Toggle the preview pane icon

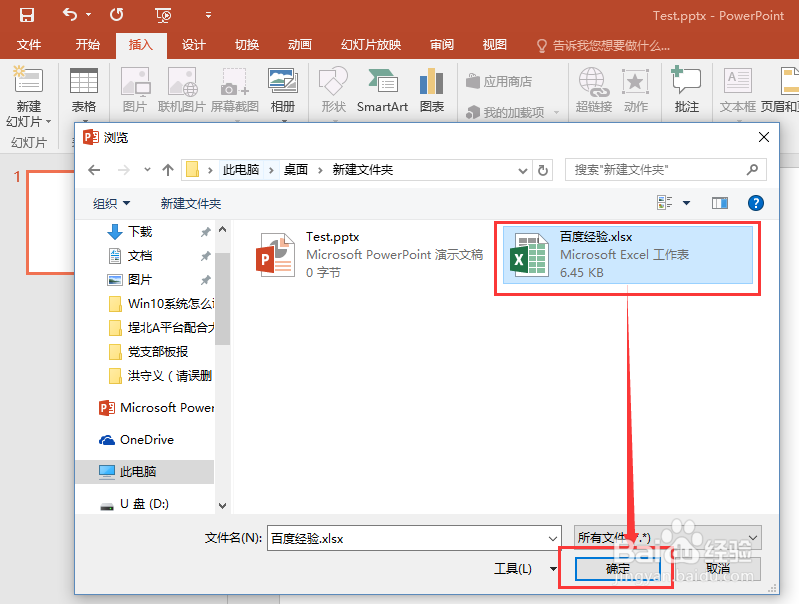tap(720, 203)
